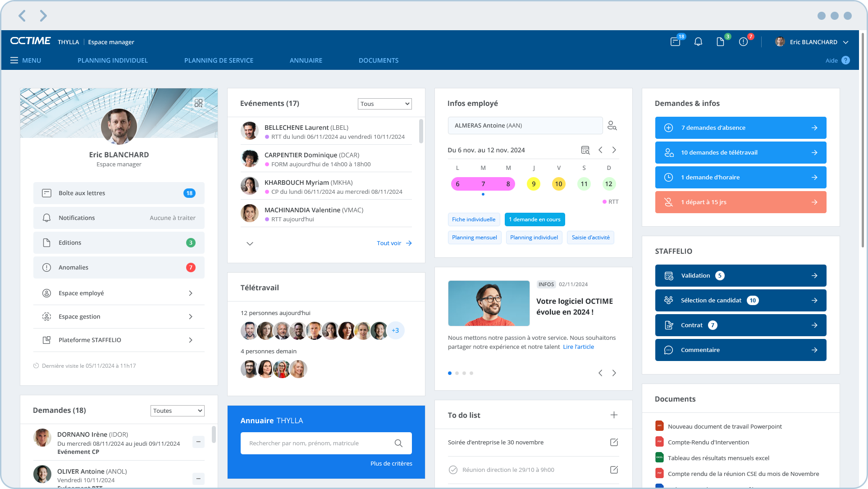Click the Lire l'article link

click(x=578, y=347)
